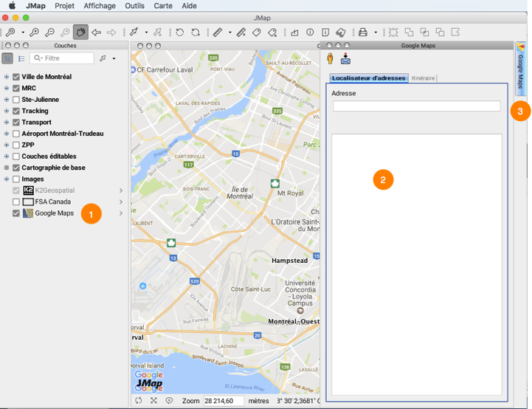Screen dimensions: 532x409
Task: Check the FSA Canada layer checkbox
Action: pos(16,202)
